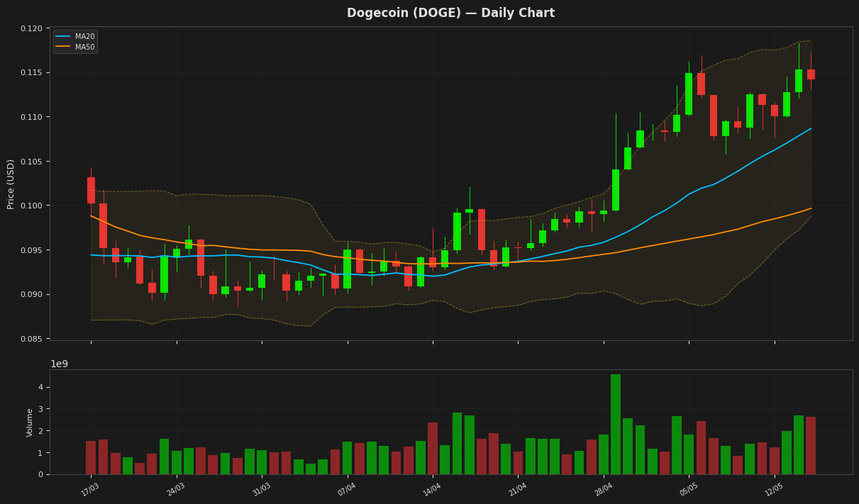Click the 24/03 date label
This screenshot has height=504, width=859.
175,490
